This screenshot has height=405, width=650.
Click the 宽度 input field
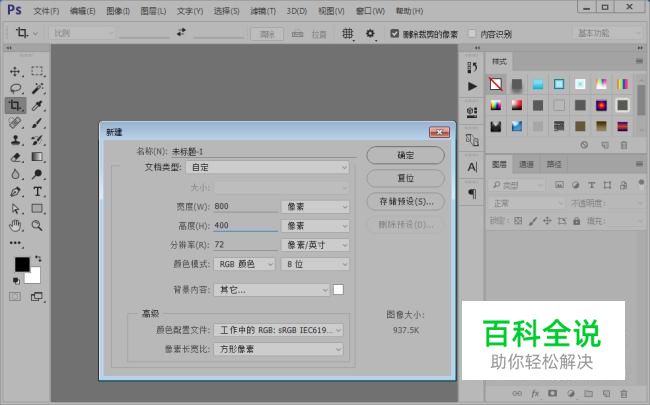(244, 207)
